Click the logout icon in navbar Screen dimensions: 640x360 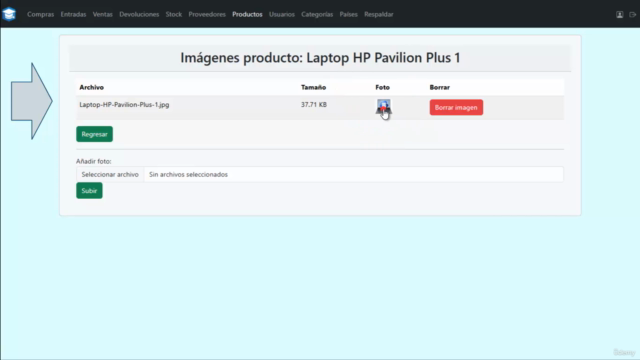click(x=633, y=14)
